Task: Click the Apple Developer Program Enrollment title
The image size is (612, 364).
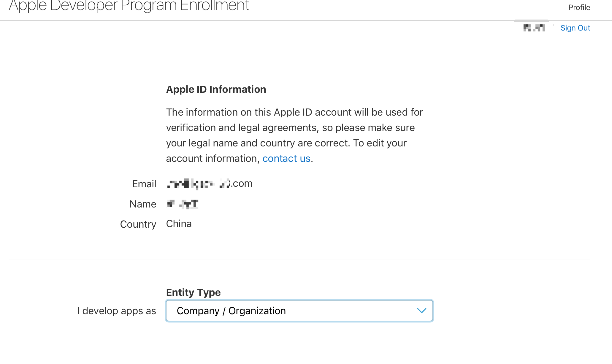Action: click(129, 6)
